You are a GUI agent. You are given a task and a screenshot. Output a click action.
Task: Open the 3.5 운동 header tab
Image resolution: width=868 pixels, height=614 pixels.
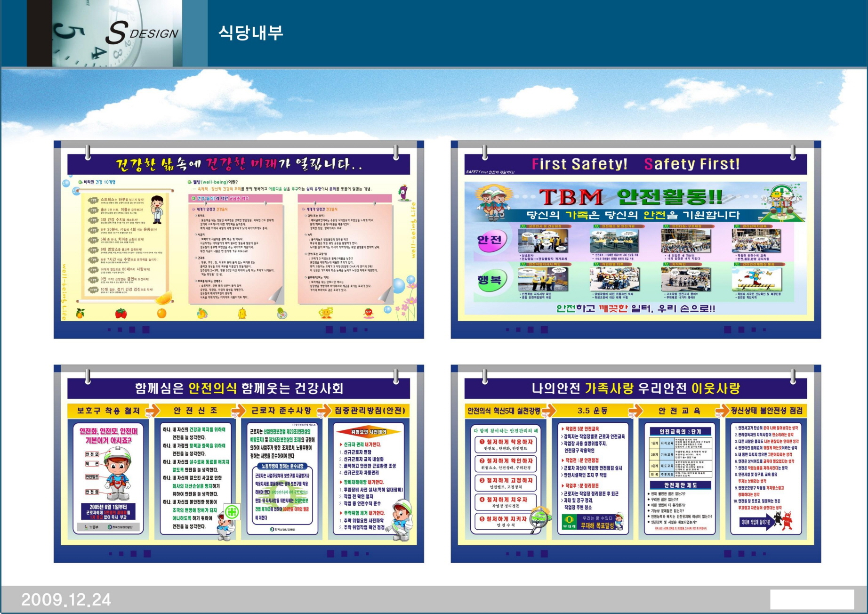coord(592,411)
